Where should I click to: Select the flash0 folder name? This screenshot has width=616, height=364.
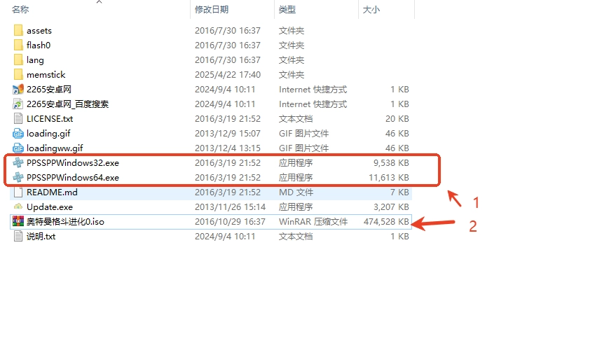(x=39, y=45)
